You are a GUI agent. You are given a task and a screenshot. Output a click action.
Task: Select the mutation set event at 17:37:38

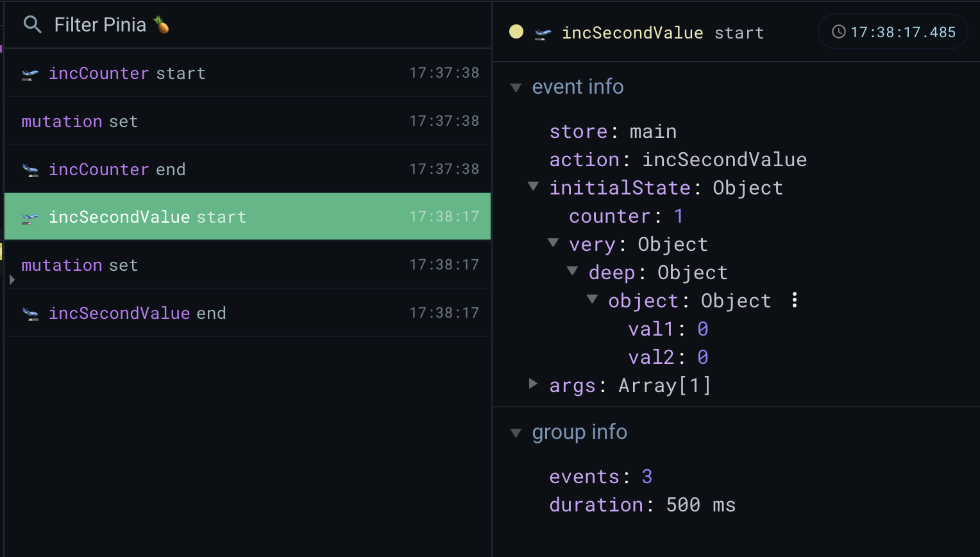click(x=248, y=121)
